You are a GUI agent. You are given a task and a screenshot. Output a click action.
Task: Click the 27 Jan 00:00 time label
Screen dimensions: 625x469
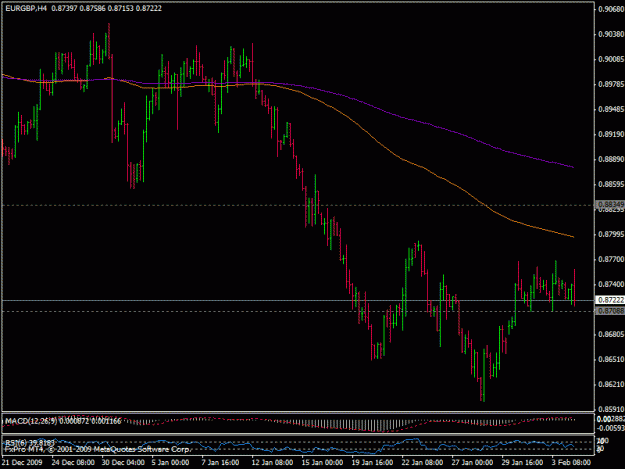472,463
